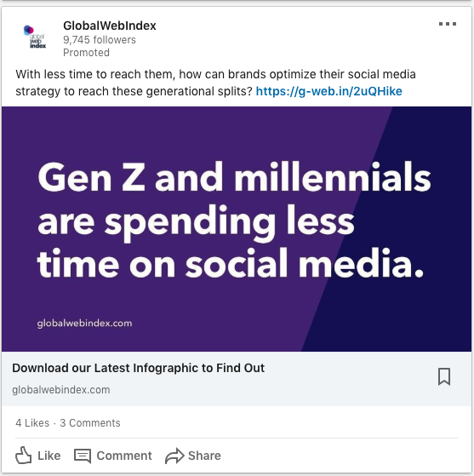
Task: Click the Promoted label
Action: tap(86, 53)
